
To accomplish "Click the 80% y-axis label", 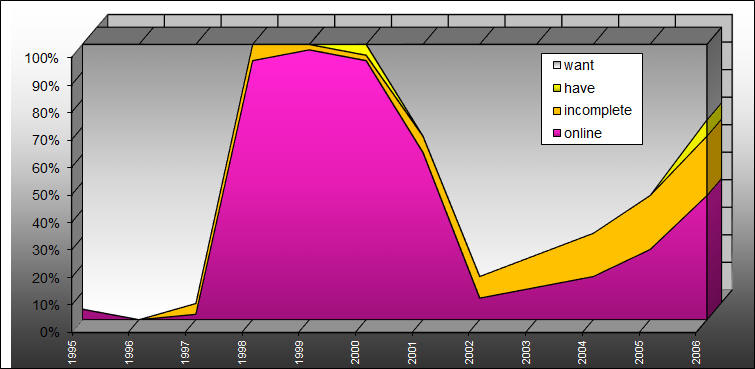I will tap(45, 113).
